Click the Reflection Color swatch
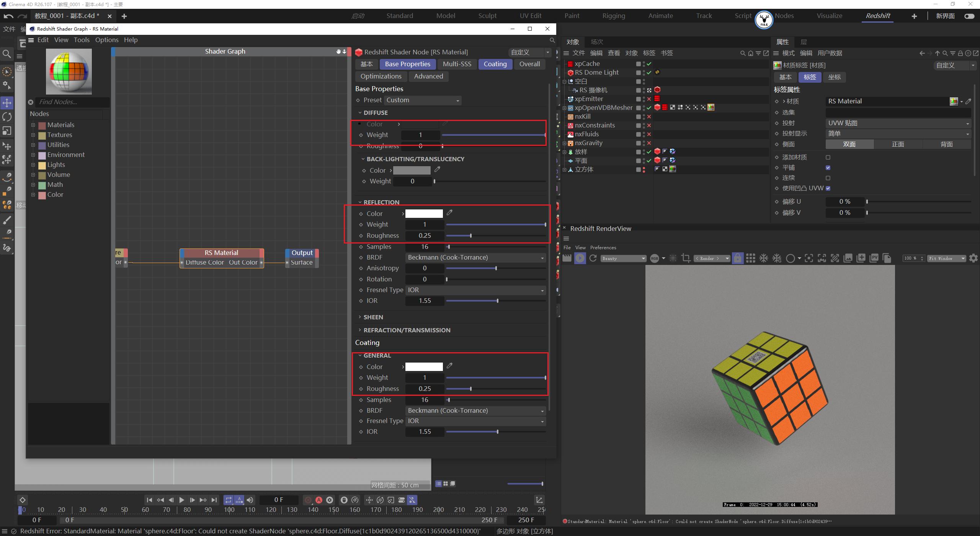The height and width of the screenshot is (536, 980). pyautogui.click(x=423, y=213)
